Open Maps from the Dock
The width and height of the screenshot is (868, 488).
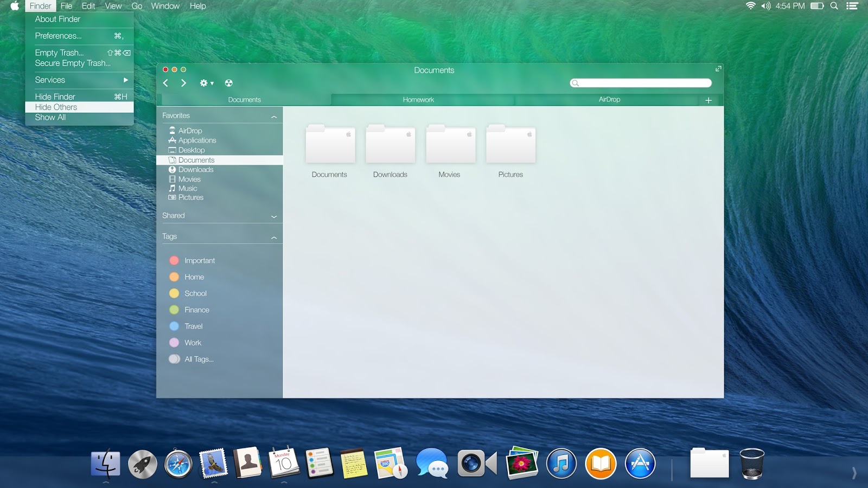(391, 463)
